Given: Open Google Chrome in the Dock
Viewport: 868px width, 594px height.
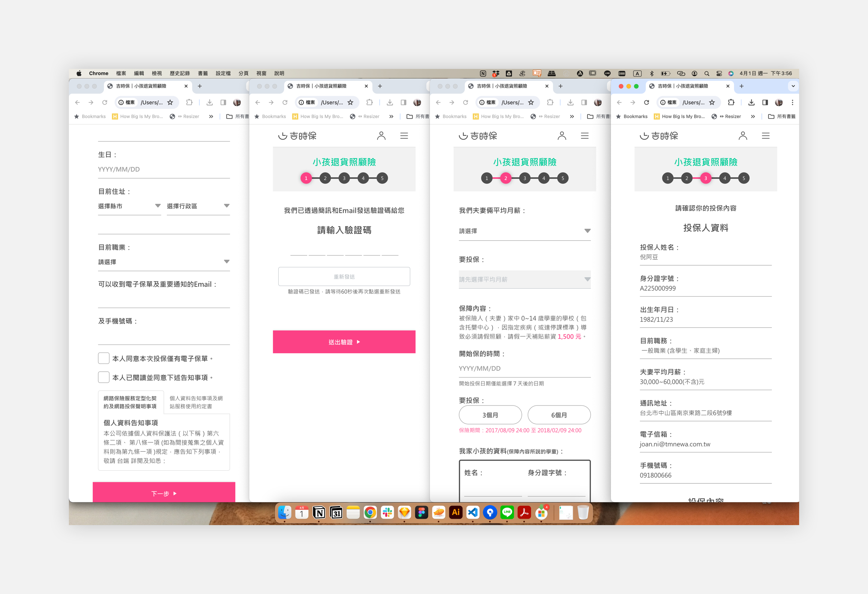Looking at the screenshot, I should pyautogui.click(x=370, y=513).
